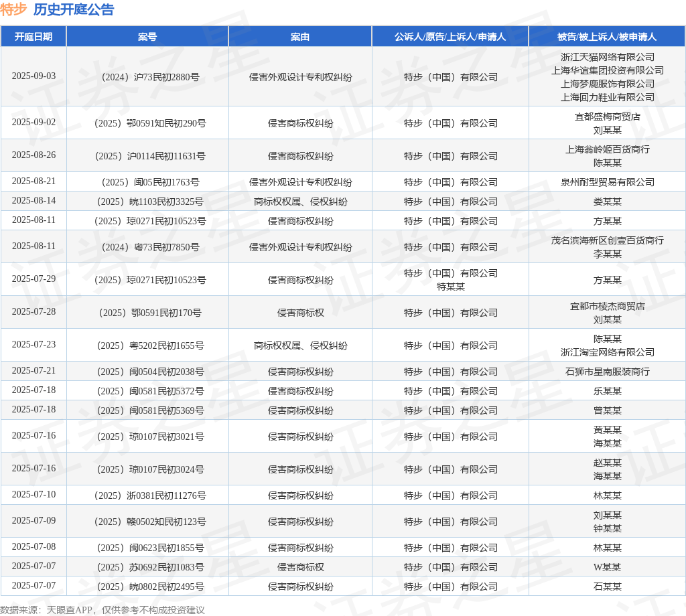Screen dimensions: 686x616
Task: Click defendant 钟某某
Action: [607, 528]
